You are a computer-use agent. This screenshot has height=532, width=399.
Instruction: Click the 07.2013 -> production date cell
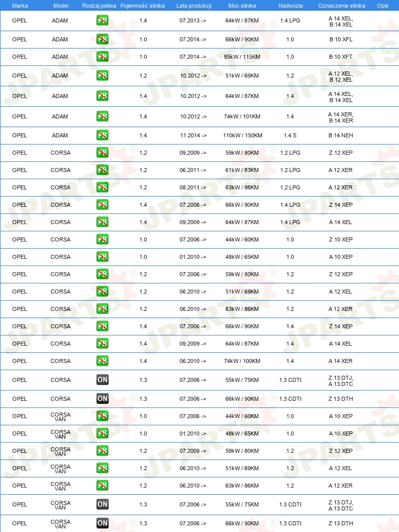[x=193, y=21]
